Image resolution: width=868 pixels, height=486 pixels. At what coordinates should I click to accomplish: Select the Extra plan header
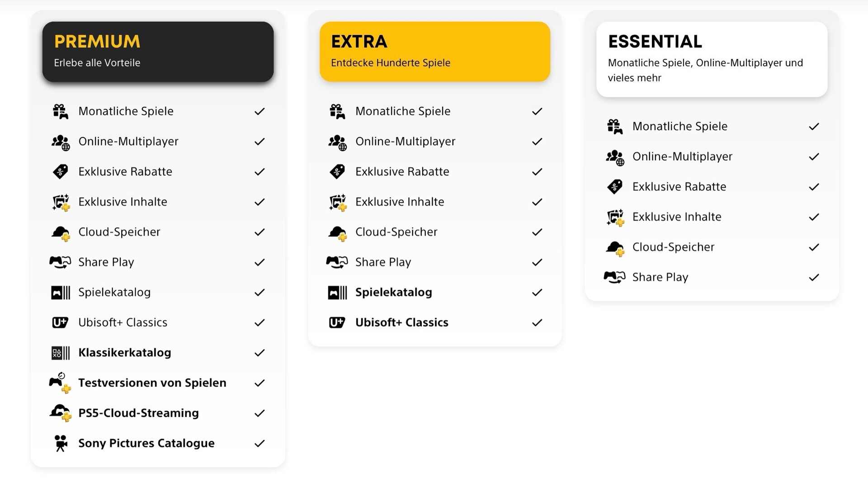(x=434, y=52)
